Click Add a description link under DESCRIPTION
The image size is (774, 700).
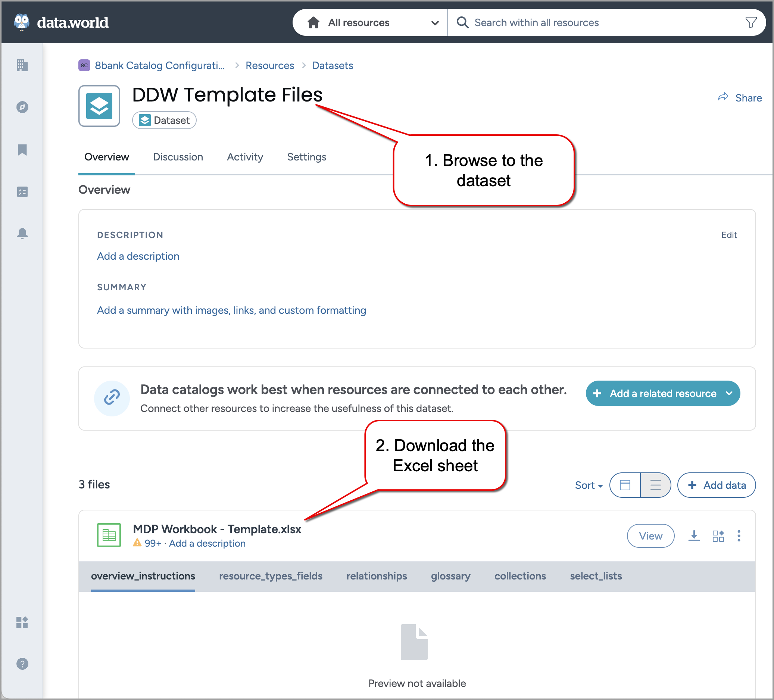138,256
